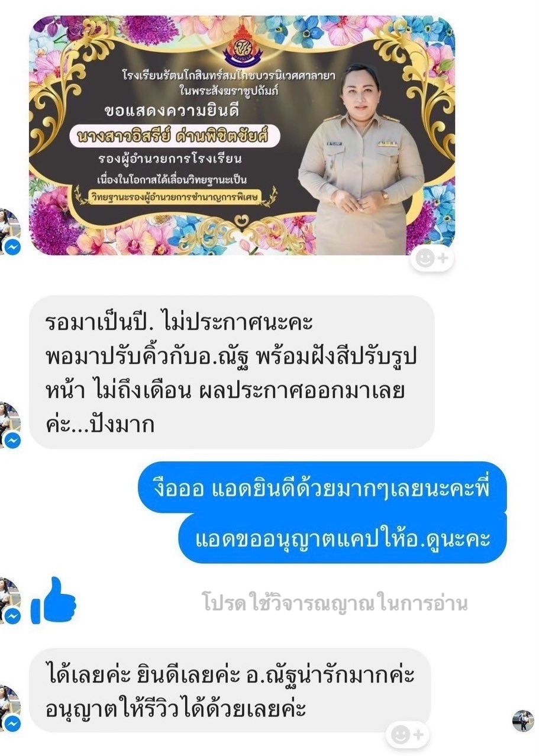Screen dimensions: 539x756
Task: Select the blue message 'แอดขออนุญาตแคปให้อ.ดูนะคะ'
Action: [x=342, y=538]
